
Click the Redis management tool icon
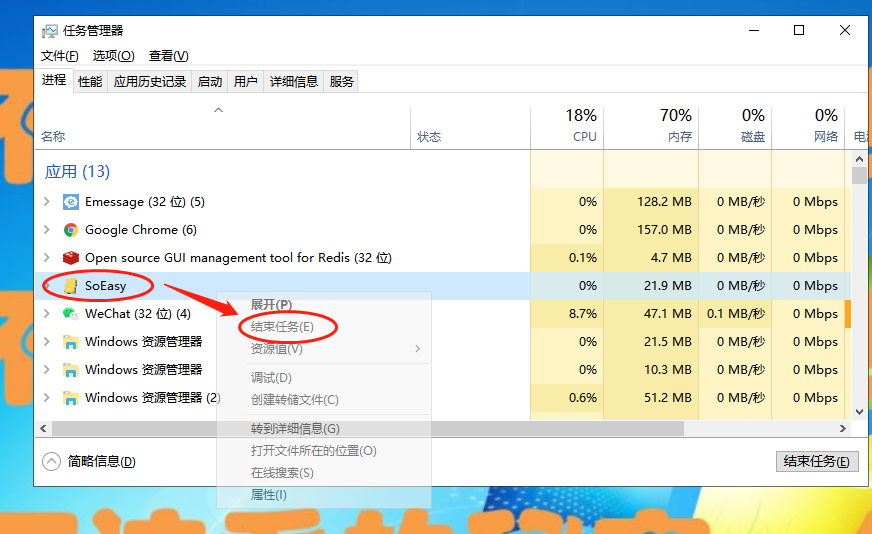(71, 258)
